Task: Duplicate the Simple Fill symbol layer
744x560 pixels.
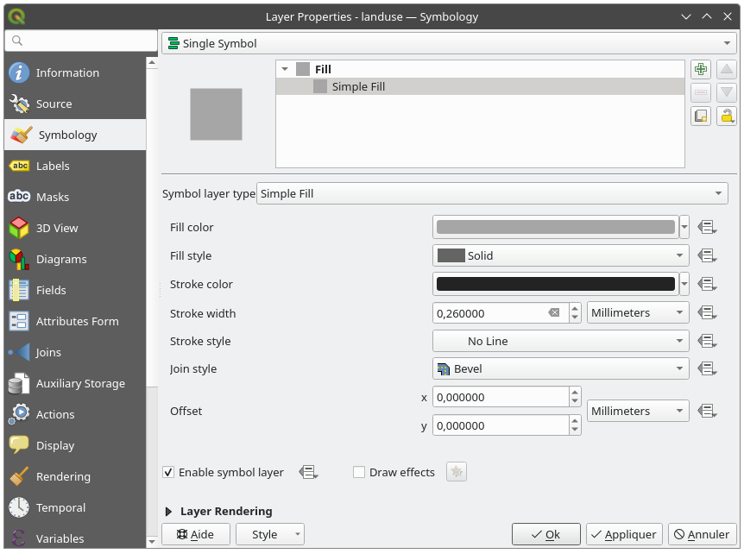Action: pyautogui.click(x=700, y=115)
